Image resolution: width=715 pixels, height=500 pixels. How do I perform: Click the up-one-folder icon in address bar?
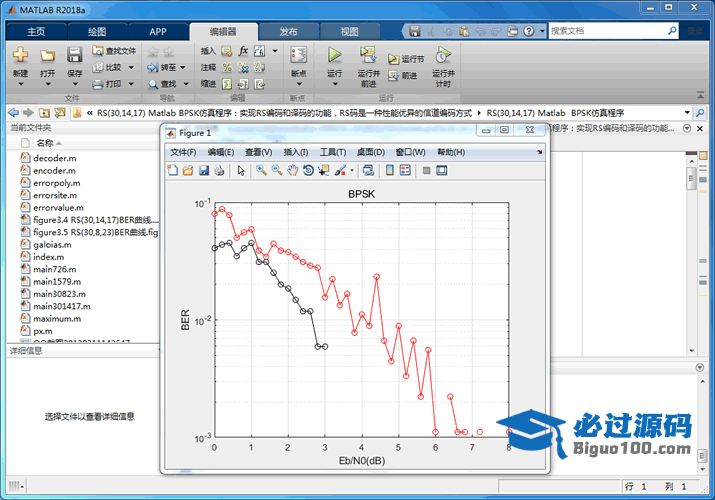(44, 113)
